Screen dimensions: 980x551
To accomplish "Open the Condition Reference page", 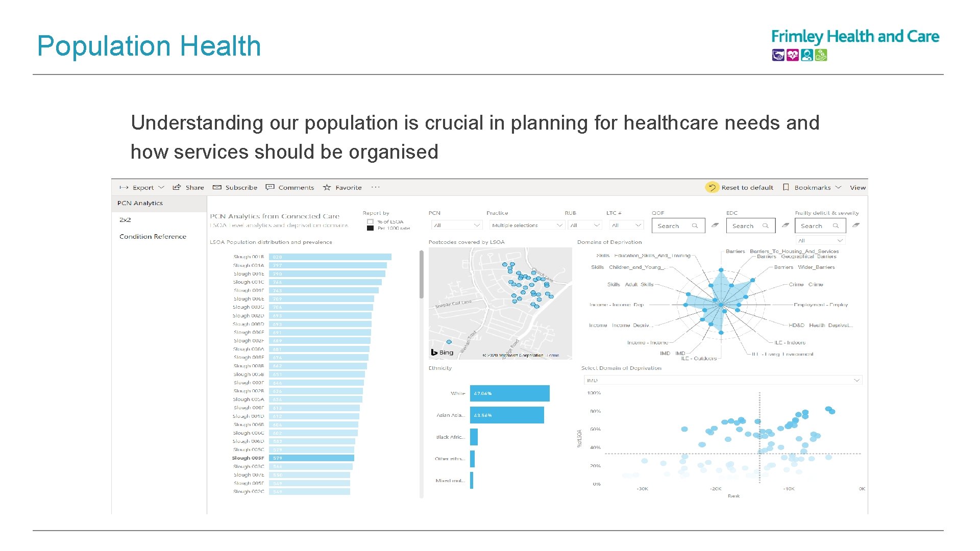I will pyautogui.click(x=154, y=236).
